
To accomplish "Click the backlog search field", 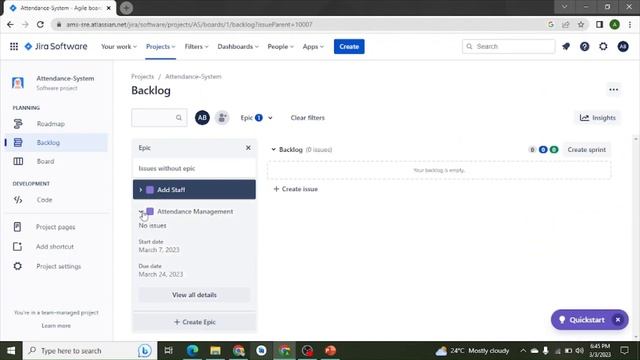I will click(159, 118).
